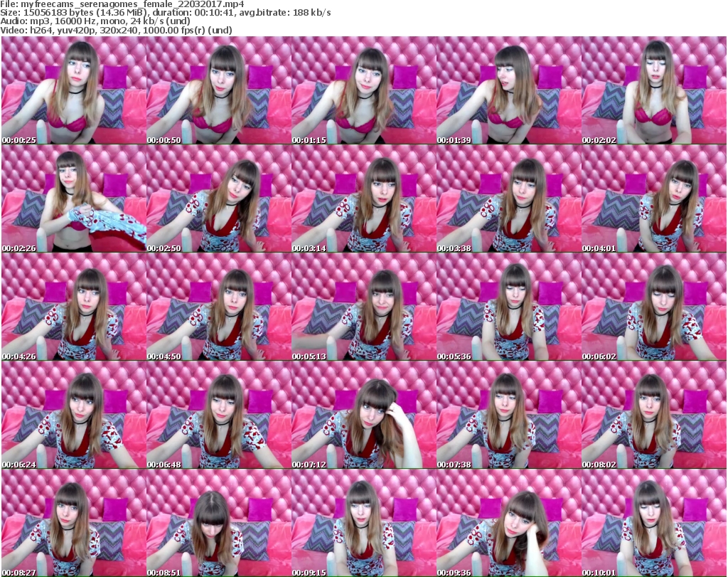Select the thumbnail frame at 00:01:39

coord(509,90)
